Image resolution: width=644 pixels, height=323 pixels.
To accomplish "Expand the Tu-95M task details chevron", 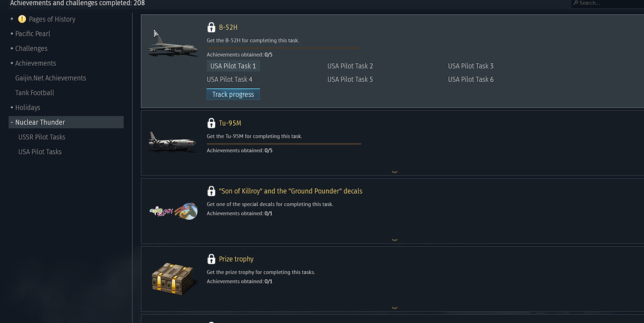I will 394,172.
